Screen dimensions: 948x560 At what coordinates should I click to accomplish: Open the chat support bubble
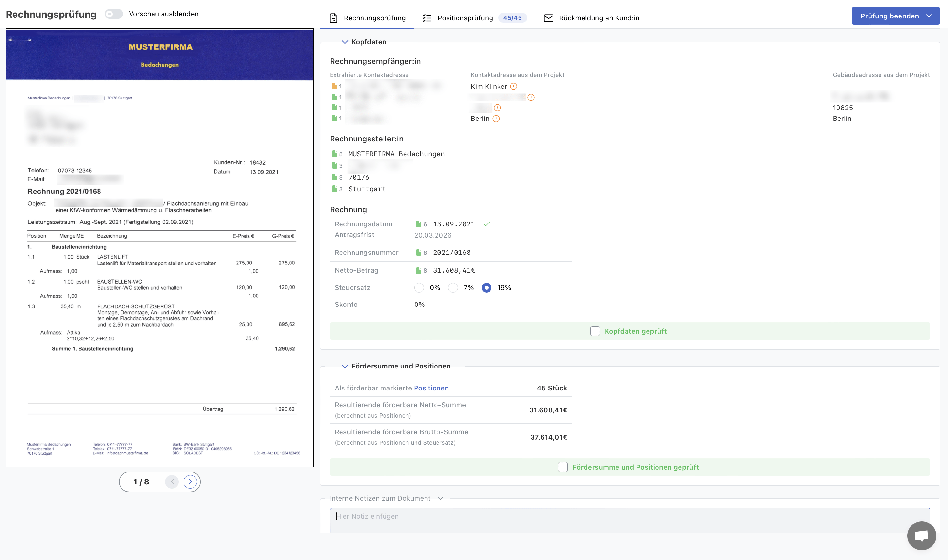tap(922, 535)
